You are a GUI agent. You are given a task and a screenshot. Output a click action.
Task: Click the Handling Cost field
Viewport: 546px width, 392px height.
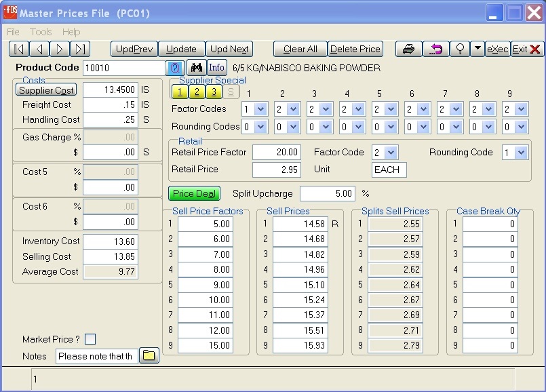pos(111,119)
